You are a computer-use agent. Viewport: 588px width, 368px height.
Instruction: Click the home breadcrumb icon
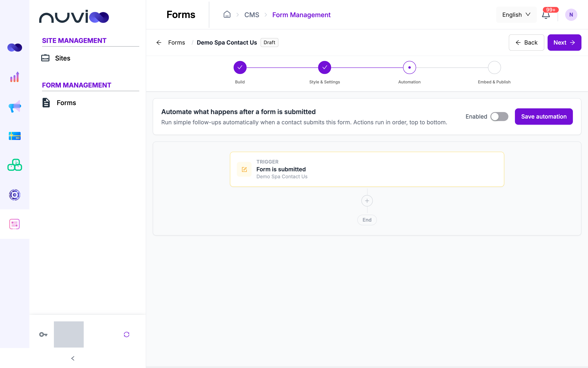coord(227,15)
